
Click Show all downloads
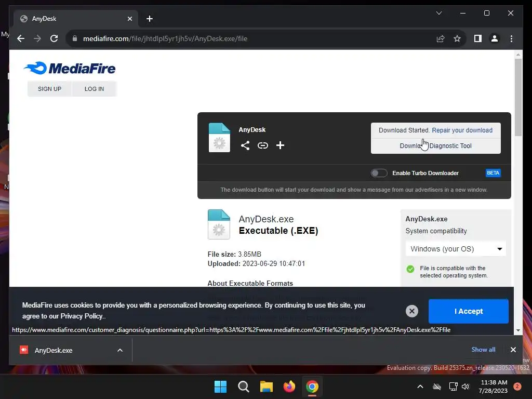pos(483,350)
